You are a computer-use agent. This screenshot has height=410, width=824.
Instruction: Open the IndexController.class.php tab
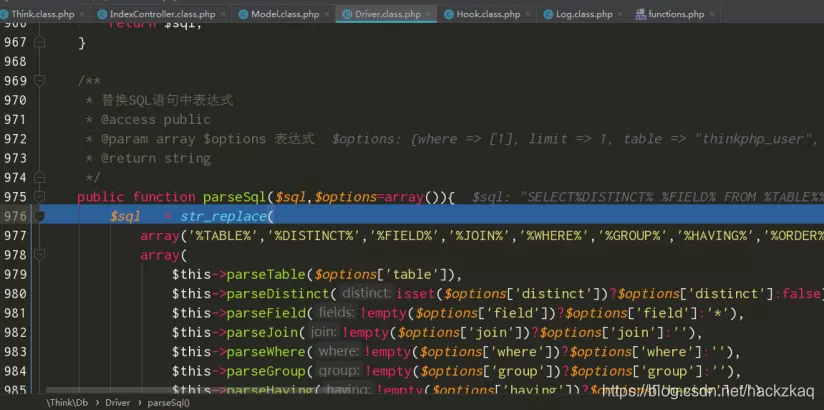point(162,14)
